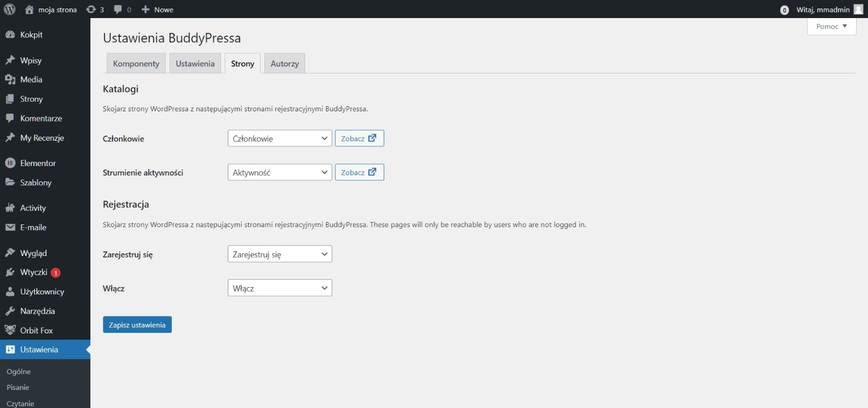Click the Elementor logo icon

[10, 163]
